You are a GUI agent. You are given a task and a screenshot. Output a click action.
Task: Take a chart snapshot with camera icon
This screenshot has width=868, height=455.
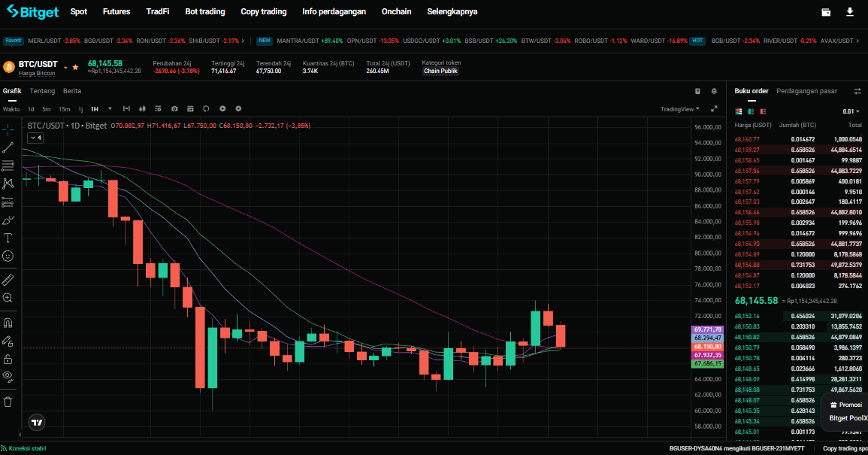coord(174,109)
